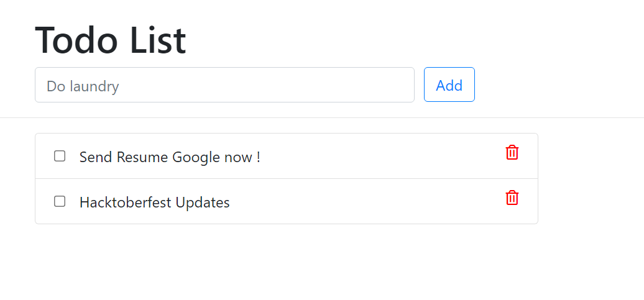Click the horizontal divider under the input
644x300 pixels.
point(322,118)
